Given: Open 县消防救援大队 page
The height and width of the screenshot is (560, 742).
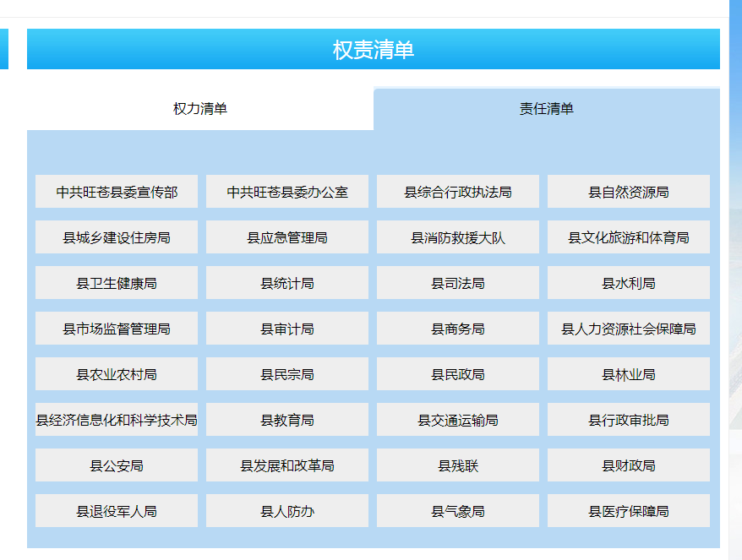Looking at the screenshot, I should [458, 237].
